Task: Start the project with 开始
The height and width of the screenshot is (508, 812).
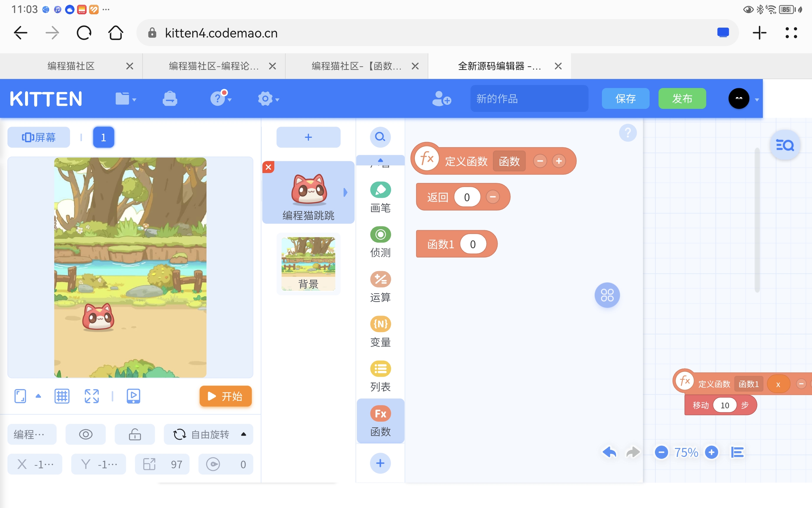Action: (226, 396)
